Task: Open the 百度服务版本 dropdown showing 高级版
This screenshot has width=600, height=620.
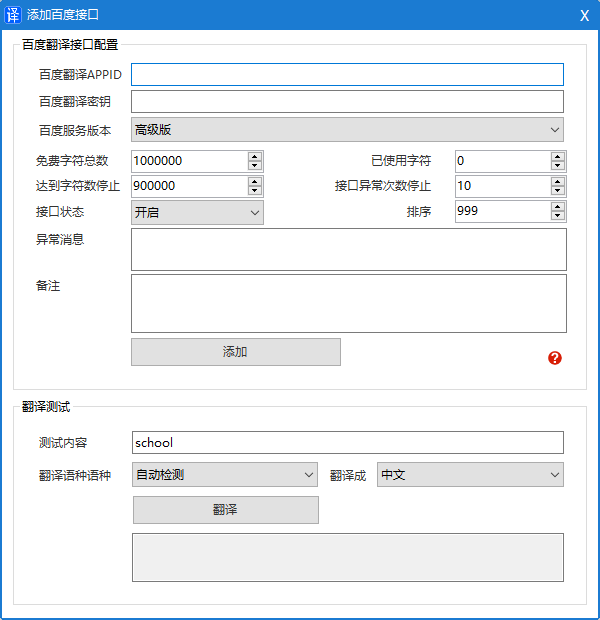Action: (347, 129)
